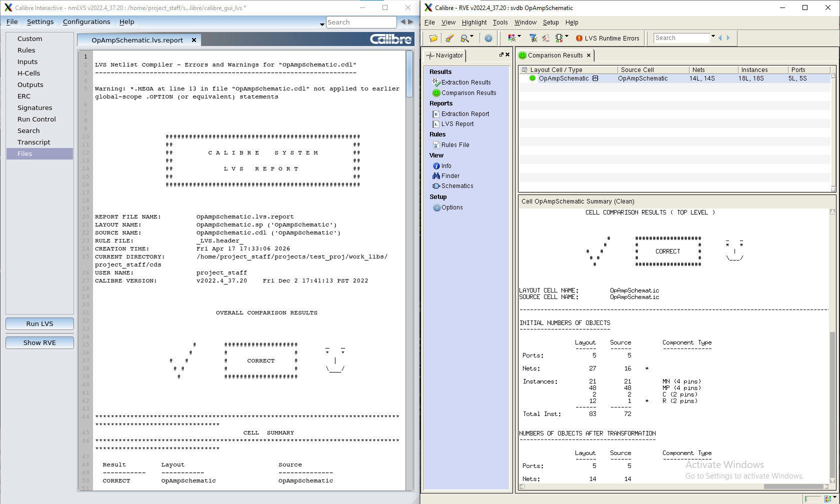Open Options under Setup in Navigator
This screenshot has height=504, width=840.
(448, 207)
